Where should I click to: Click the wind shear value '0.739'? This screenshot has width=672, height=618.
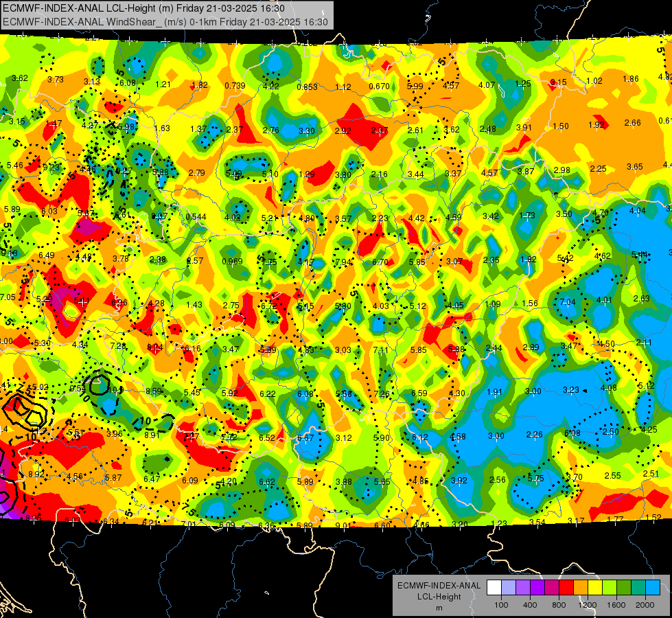(235, 86)
